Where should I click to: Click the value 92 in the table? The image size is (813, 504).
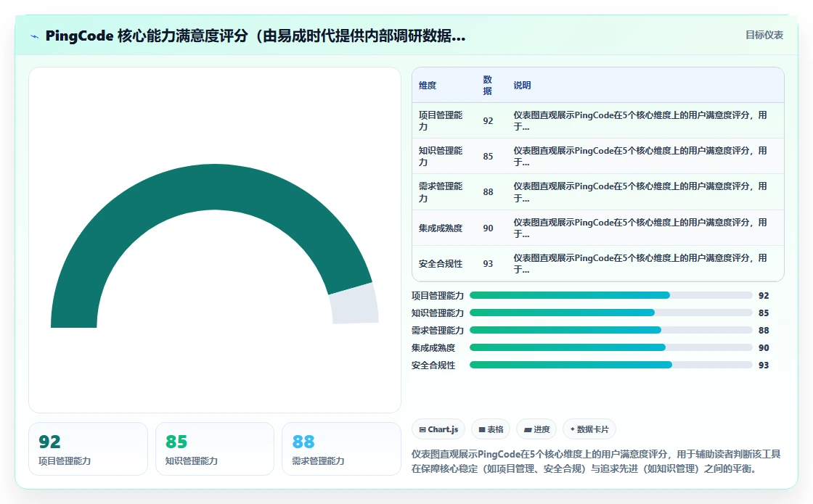coord(488,120)
